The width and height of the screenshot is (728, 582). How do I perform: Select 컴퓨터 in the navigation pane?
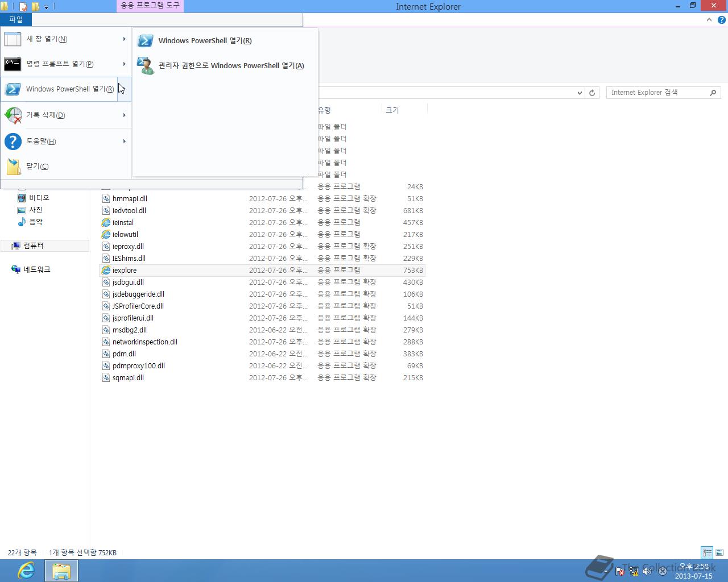click(x=34, y=246)
